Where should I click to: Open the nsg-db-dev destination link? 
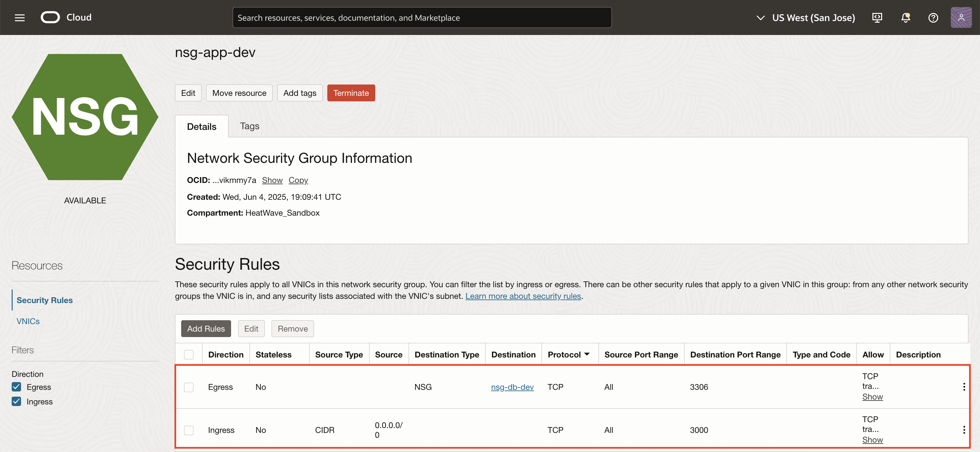click(512, 387)
